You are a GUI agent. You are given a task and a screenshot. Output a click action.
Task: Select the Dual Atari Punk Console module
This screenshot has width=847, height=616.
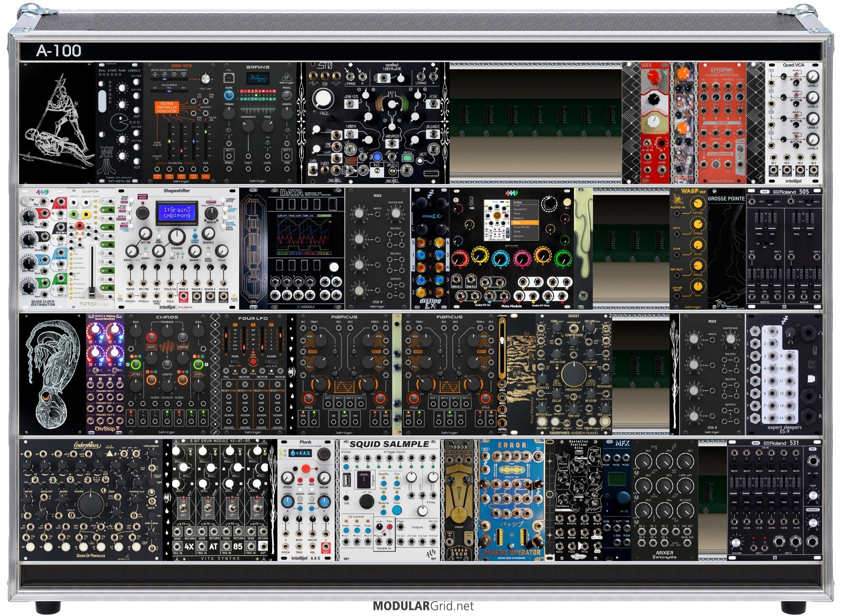pyautogui.click(x=120, y=123)
